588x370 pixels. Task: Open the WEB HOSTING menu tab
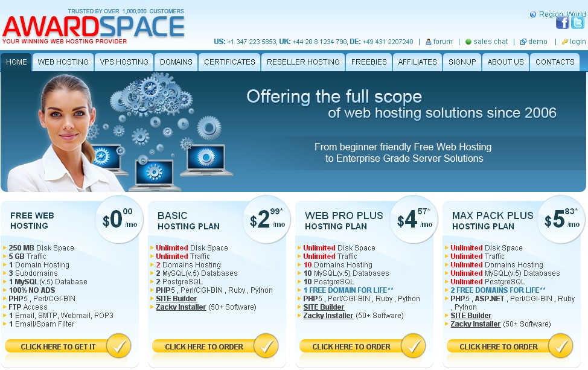(63, 62)
